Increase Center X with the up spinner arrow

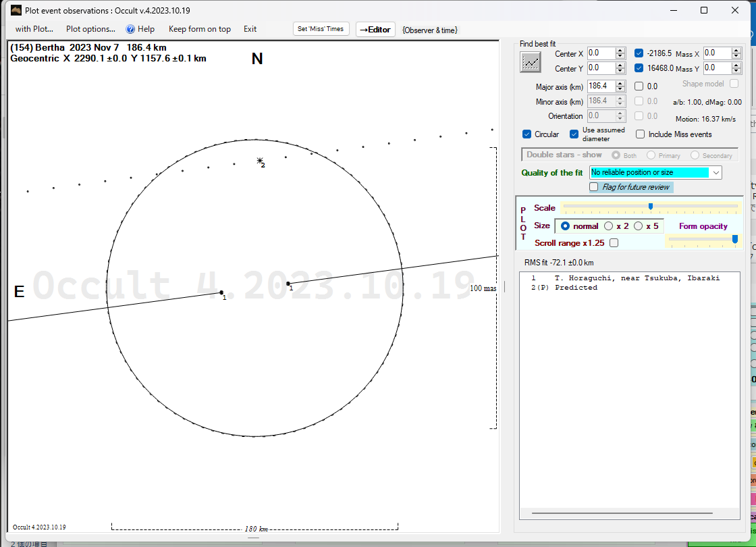[x=620, y=51]
